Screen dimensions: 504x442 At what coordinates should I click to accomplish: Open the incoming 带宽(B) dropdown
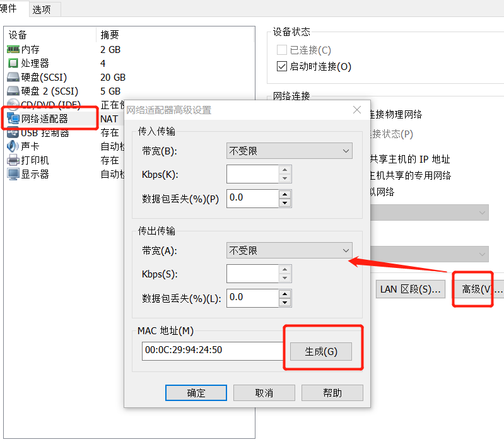point(290,151)
